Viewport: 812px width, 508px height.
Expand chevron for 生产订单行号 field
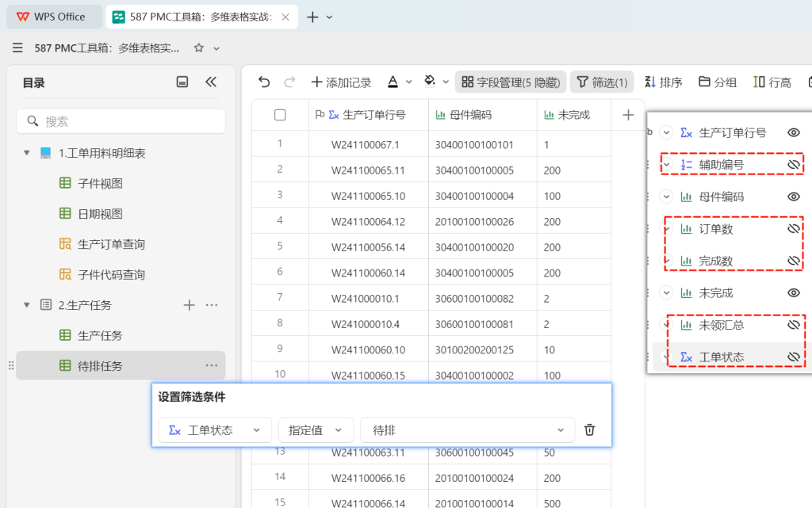tap(666, 133)
